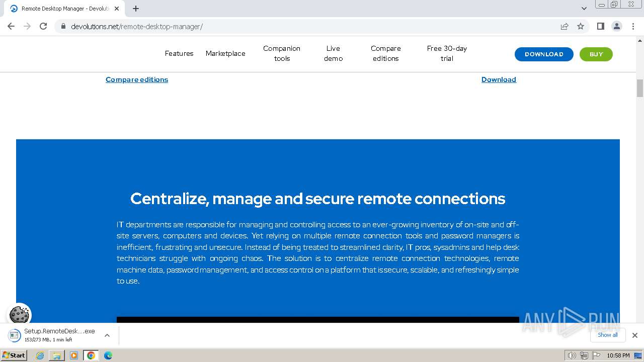Reload the current page
The height and width of the screenshot is (362, 644).
pos(43,26)
